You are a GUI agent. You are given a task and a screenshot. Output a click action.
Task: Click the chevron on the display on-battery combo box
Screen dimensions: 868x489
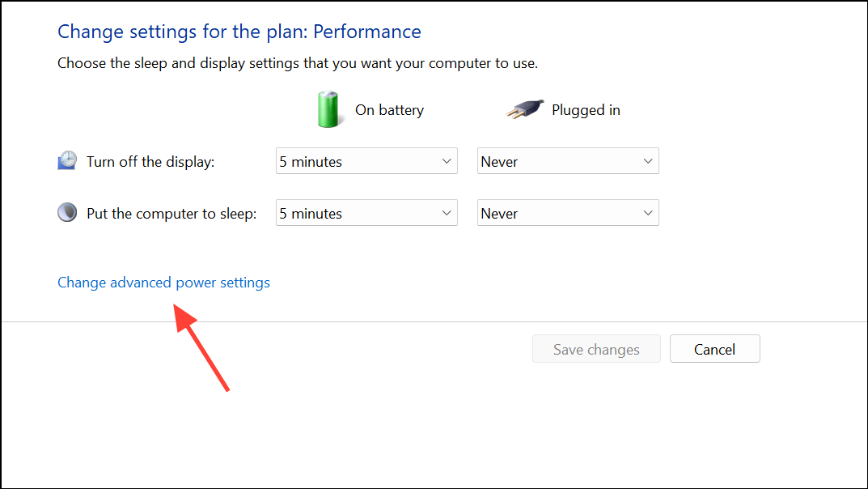pyautogui.click(x=447, y=160)
